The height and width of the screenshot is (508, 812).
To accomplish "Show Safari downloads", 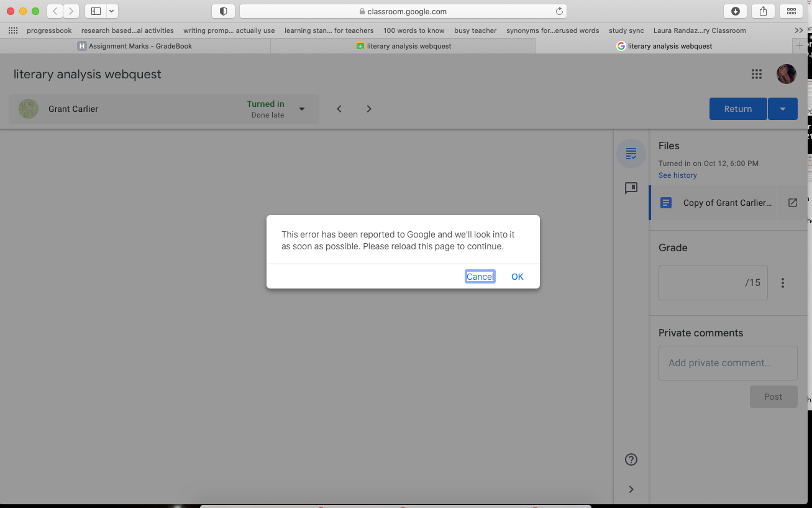I will coord(736,11).
